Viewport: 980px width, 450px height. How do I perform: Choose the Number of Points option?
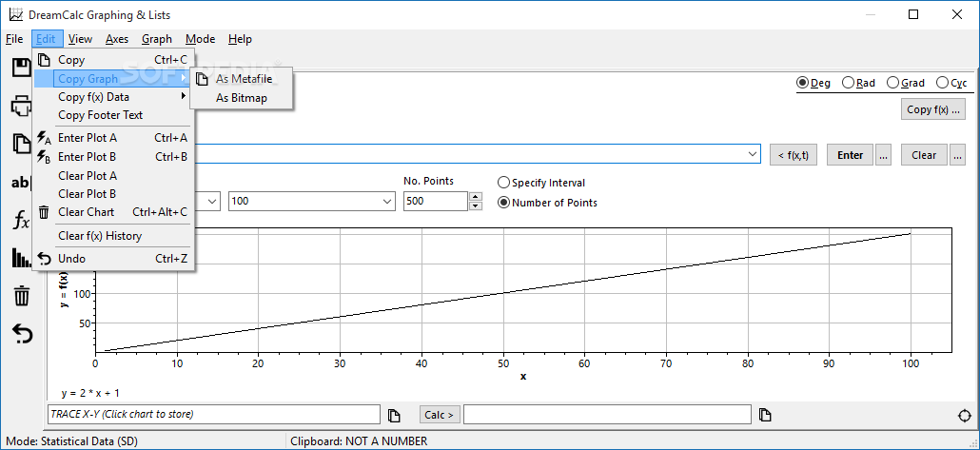click(547, 203)
